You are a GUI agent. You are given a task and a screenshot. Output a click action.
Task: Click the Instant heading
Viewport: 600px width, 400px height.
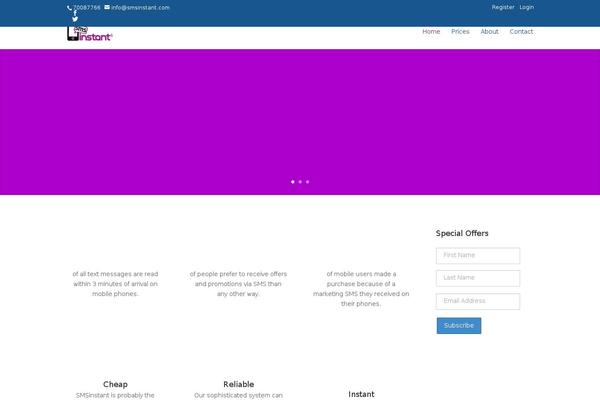pos(361,394)
